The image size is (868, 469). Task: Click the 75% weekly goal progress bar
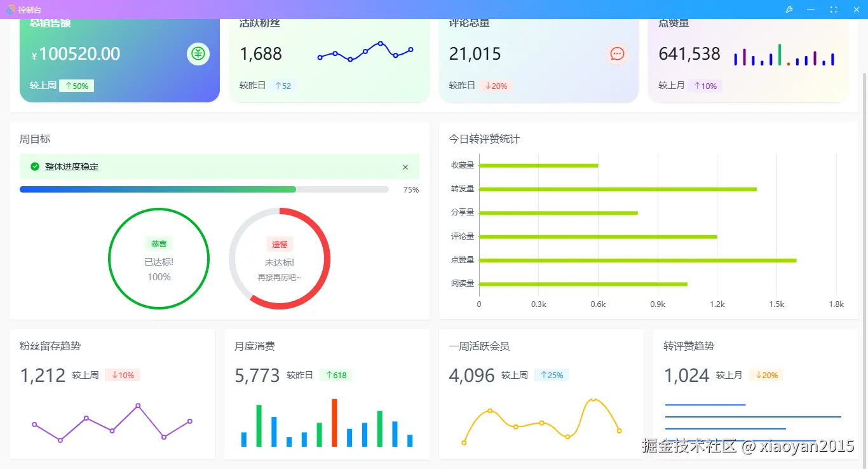click(204, 189)
